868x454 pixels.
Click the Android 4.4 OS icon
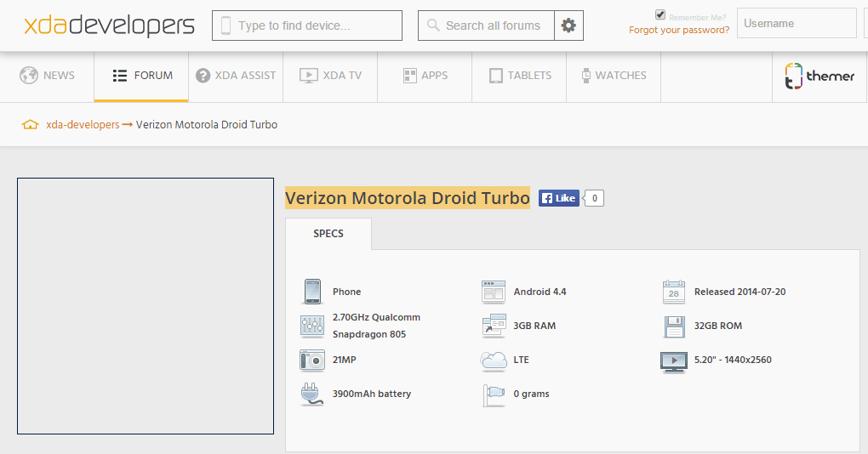[x=494, y=292]
